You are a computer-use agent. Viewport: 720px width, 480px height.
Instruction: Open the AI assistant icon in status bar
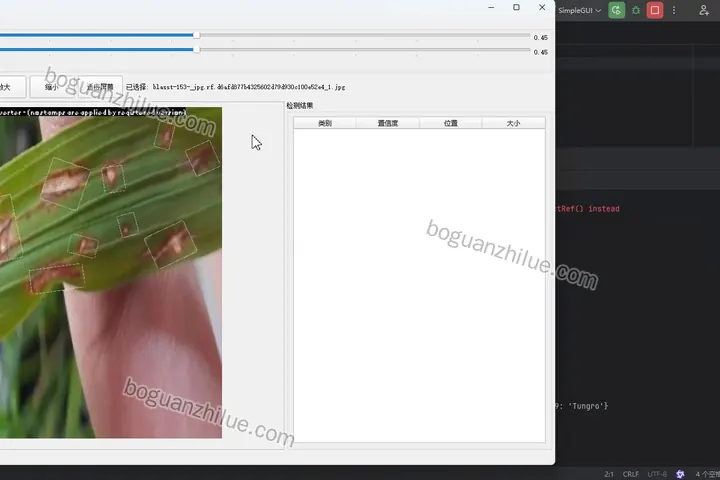(680, 474)
